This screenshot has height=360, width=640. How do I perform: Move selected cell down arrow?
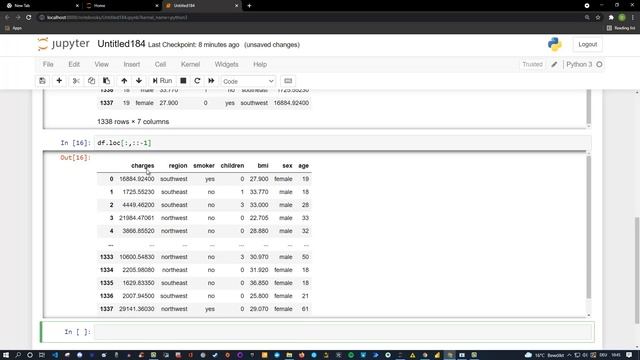[x=139, y=81]
